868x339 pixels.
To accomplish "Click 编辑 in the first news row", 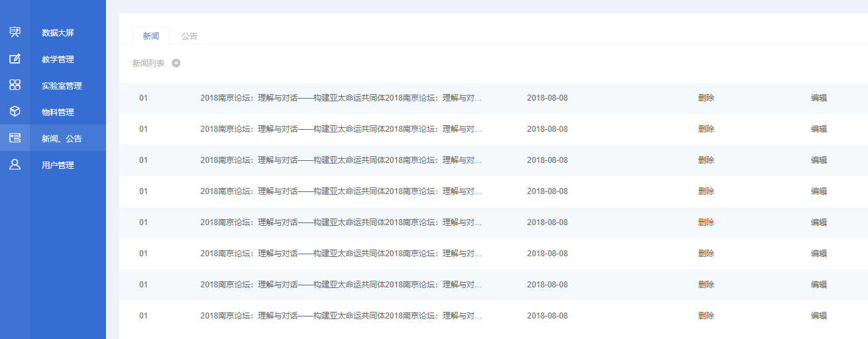I will [x=819, y=98].
